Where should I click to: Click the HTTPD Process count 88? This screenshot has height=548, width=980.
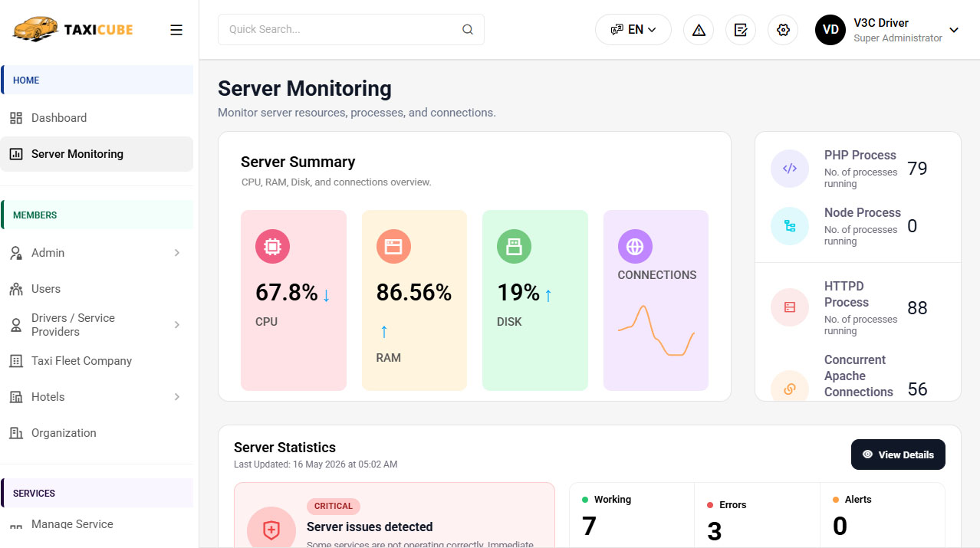pos(917,308)
